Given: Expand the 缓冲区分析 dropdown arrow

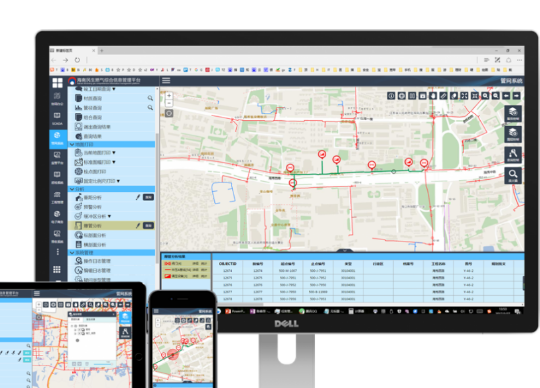Looking at the screenshot, I should click(110, 217).
